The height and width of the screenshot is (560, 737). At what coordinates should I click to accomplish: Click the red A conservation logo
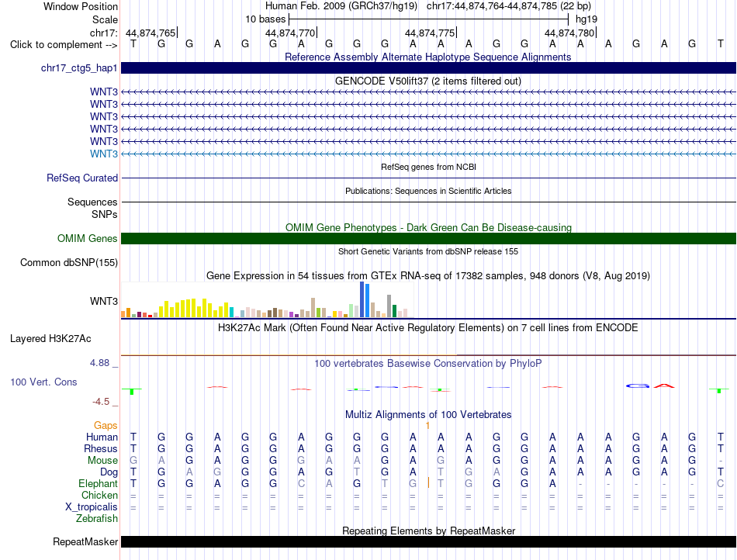664,386
